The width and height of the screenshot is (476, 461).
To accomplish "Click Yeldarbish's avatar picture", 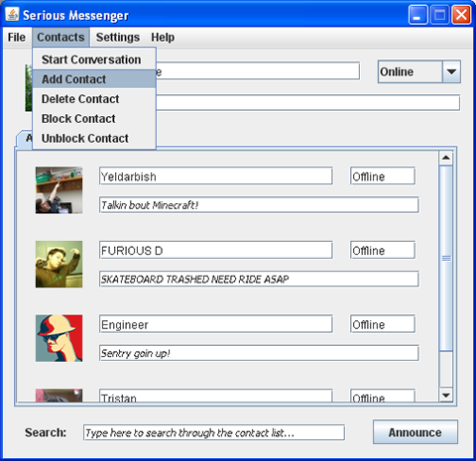I will tap(59, 190).
